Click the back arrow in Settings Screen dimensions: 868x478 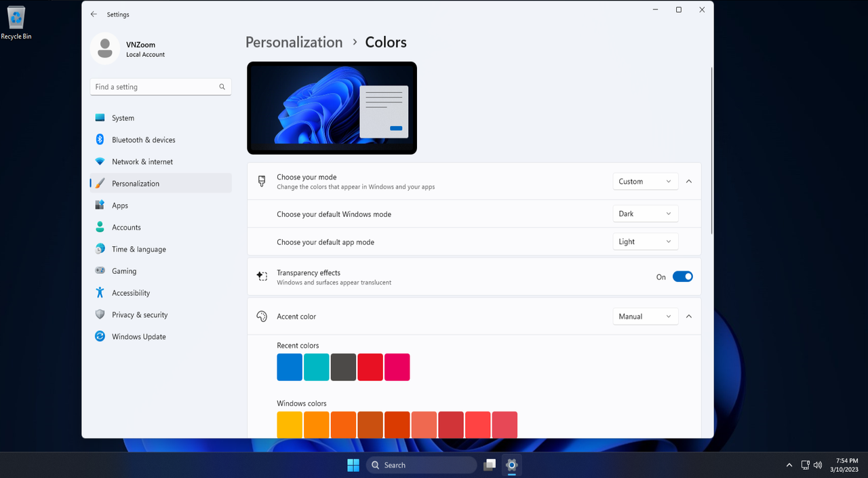point(94,14)
